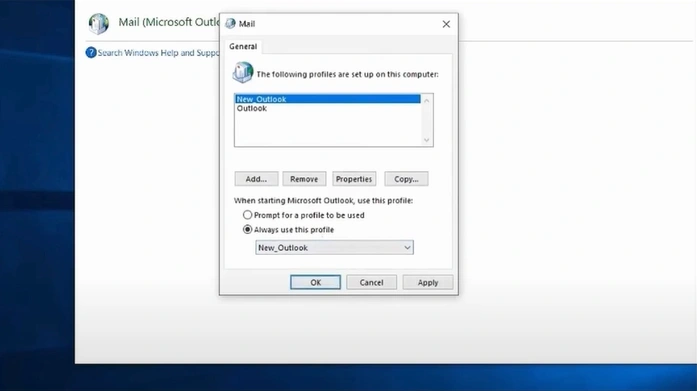Click the Copy... button
This screenshot has height=391, width=697.
406,179
